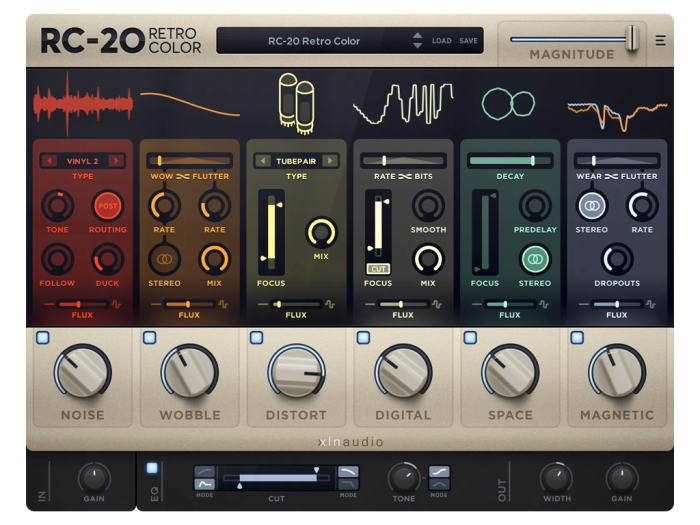Select the upper high-cut mode button
700x525 pixels.
click(348, 471)
